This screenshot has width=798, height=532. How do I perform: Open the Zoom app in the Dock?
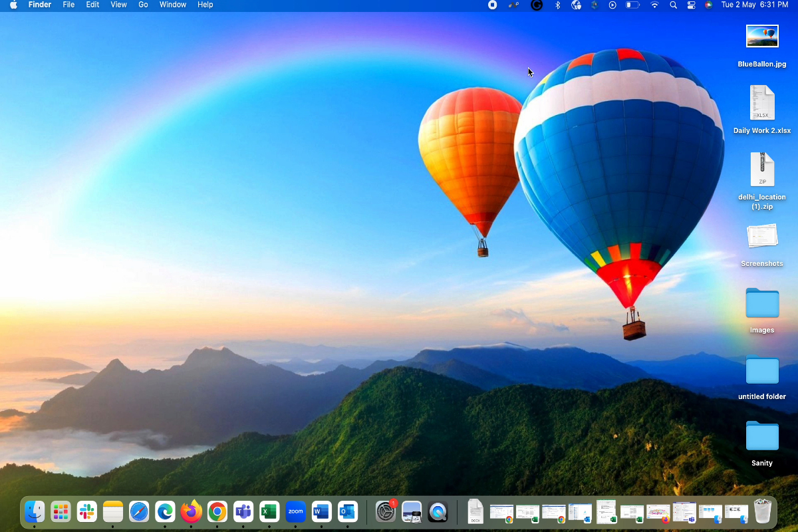point(295,511)
